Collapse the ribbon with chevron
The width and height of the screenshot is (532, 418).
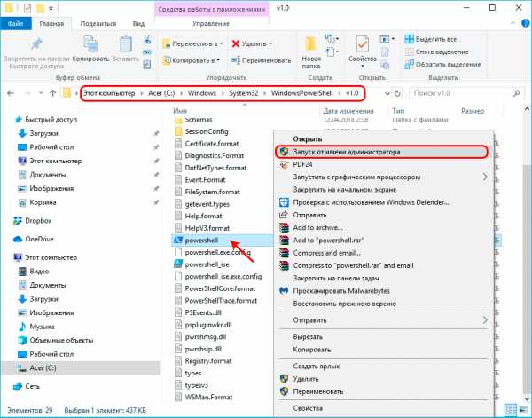pos(514,23)
